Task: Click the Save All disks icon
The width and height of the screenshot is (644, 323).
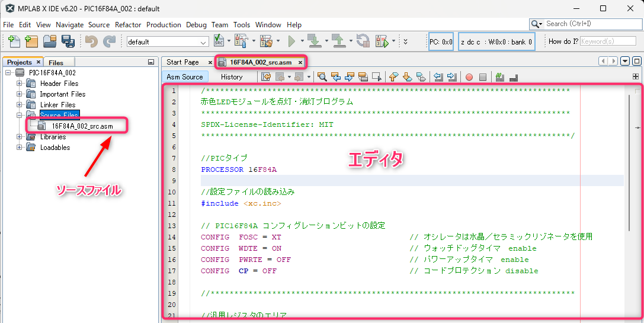Action: [68, 41]
